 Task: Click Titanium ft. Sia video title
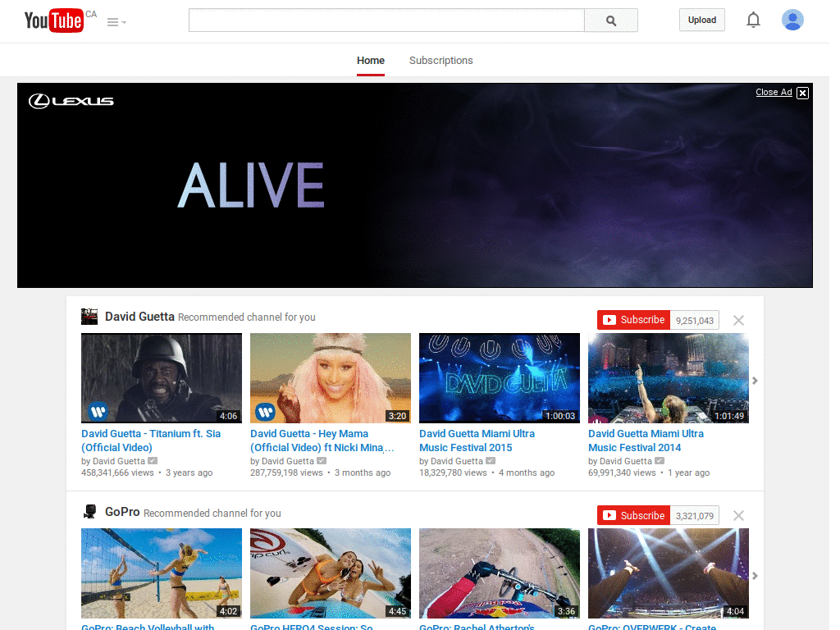(151, 441)
